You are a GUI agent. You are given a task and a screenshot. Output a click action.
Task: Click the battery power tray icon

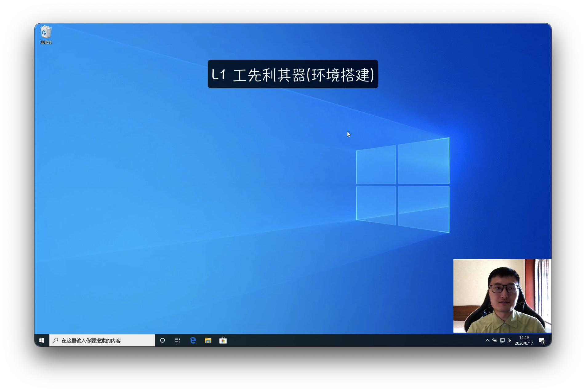click(x=495, y=340)
